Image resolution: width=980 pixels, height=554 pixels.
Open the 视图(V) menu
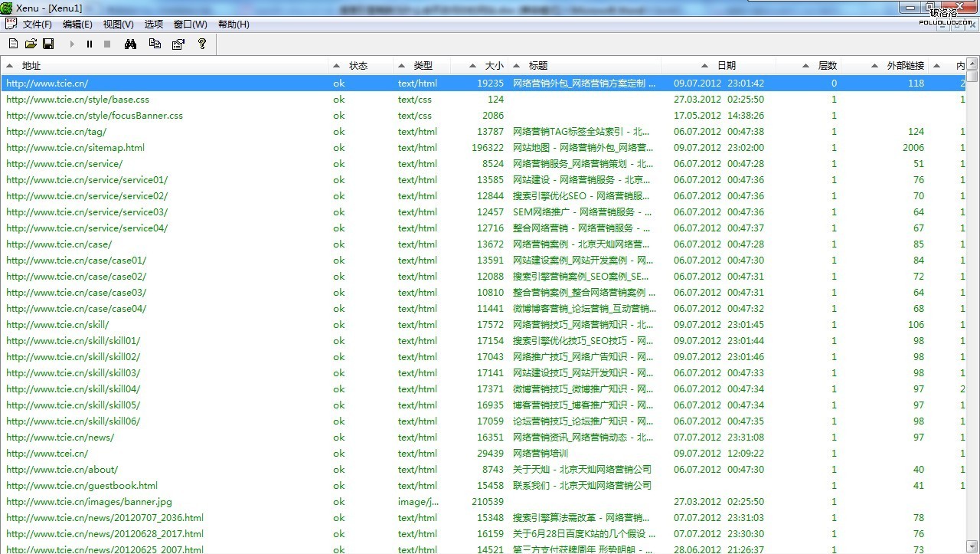pos(118,25)
